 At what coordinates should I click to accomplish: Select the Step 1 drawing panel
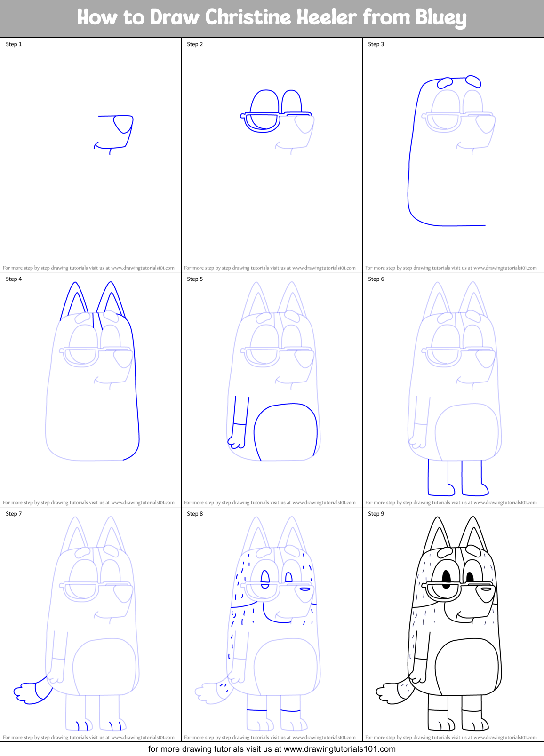pos(91,155)
